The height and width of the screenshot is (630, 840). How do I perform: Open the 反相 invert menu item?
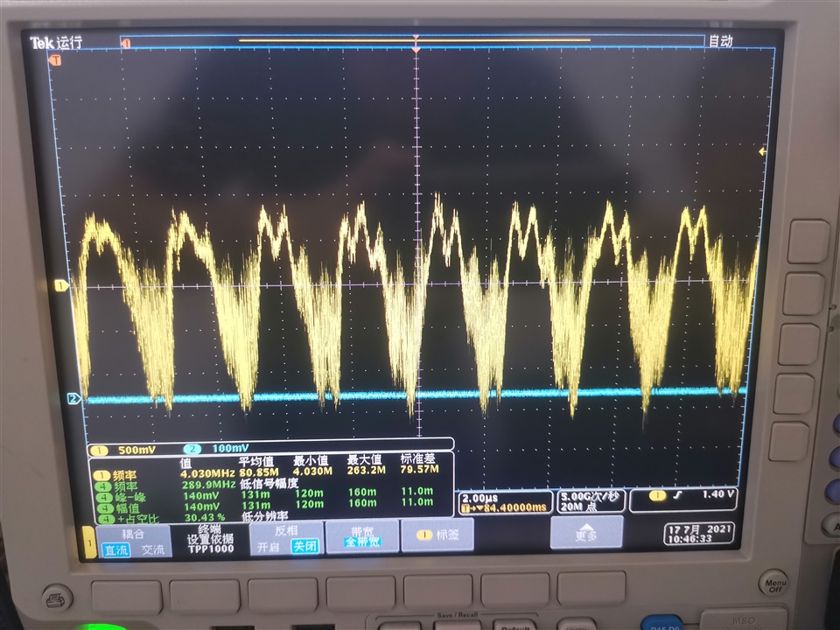pyautogui.click(x=287, y=538)
